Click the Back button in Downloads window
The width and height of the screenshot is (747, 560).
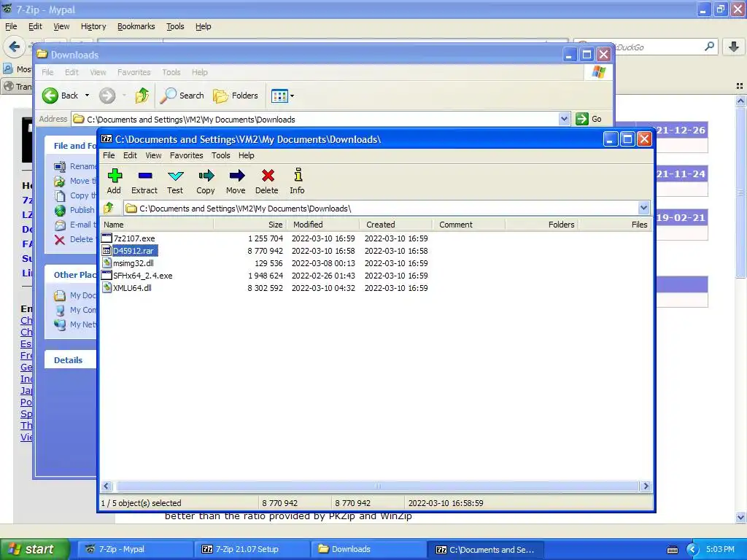pos(61,96)
